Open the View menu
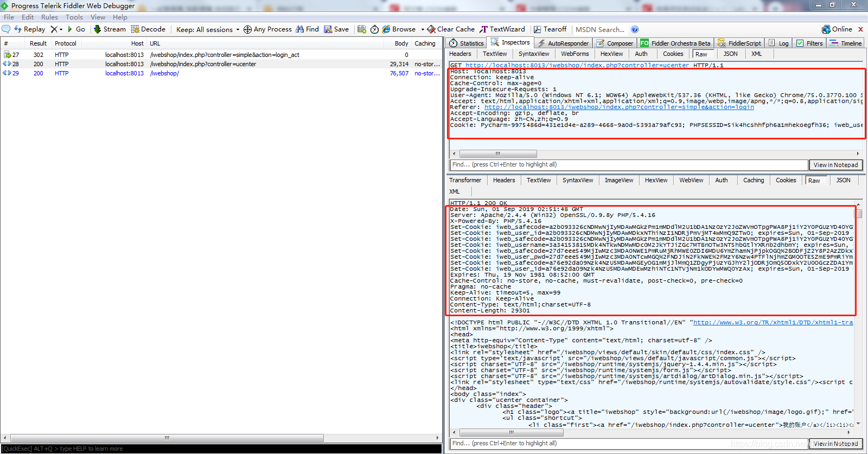Screen dimensions: 868x454 point(98,17)
